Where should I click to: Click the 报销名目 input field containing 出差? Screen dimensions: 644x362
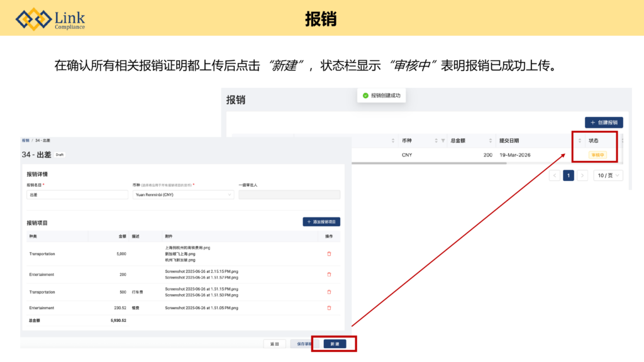[x=75, y=195]
